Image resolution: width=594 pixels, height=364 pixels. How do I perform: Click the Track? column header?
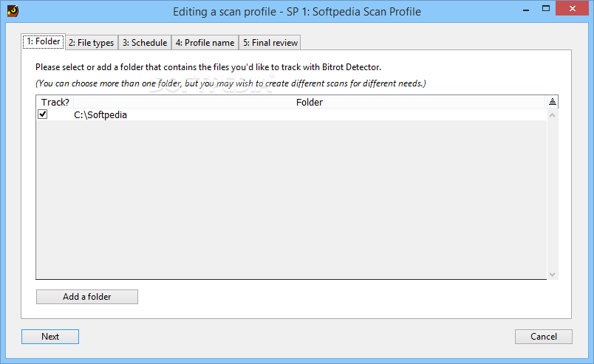(x=55, y=102)
